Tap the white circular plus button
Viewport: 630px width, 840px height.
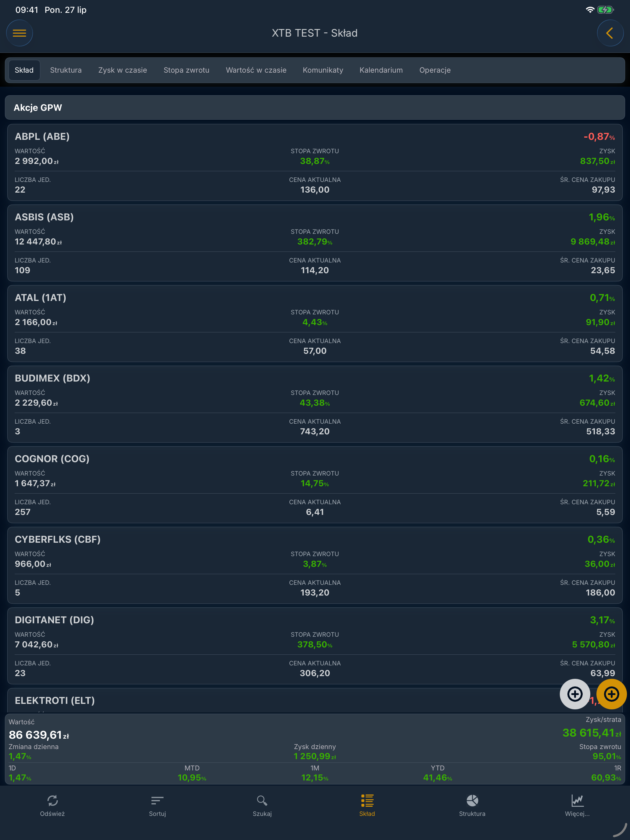point(574,694)
